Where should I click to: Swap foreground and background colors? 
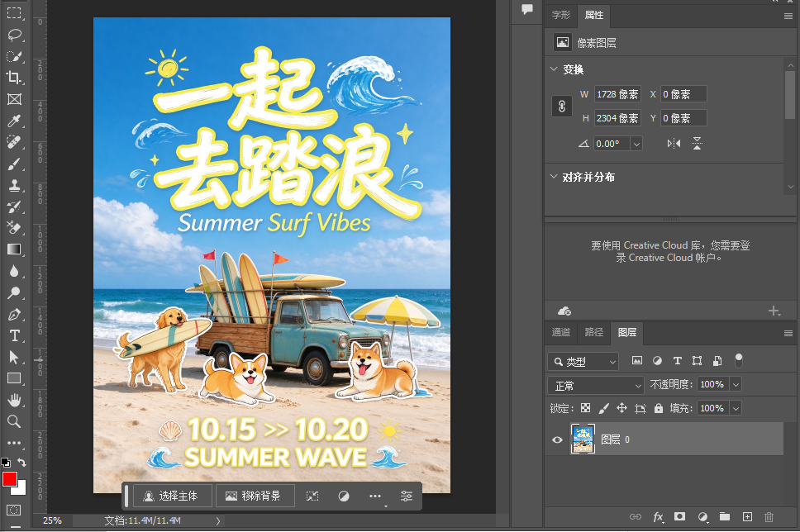point(22,462)
